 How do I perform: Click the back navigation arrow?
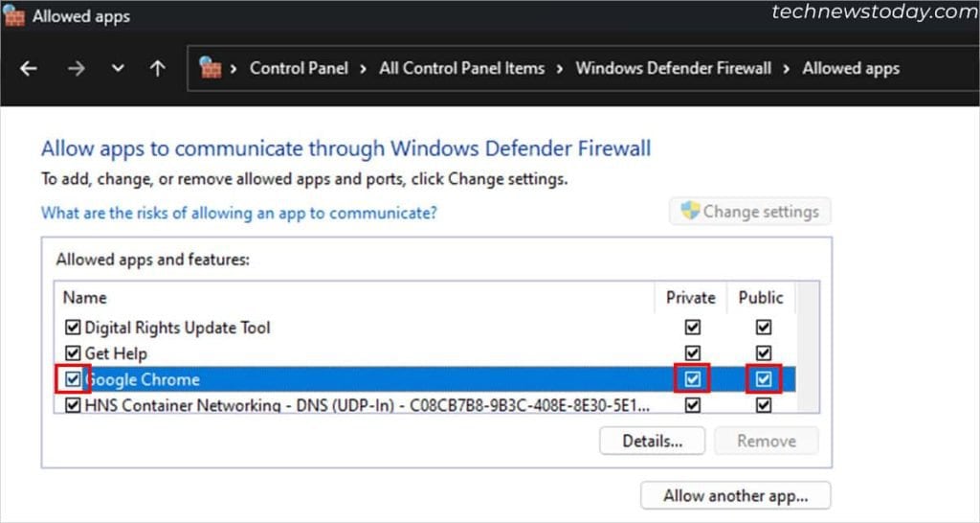[x=29, y=69]
